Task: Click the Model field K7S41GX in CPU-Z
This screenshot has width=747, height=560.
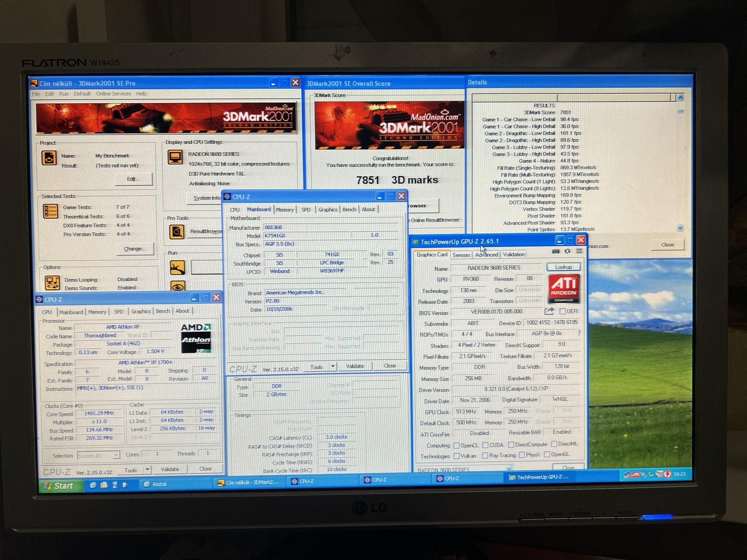Action: (x=307, y=235)
